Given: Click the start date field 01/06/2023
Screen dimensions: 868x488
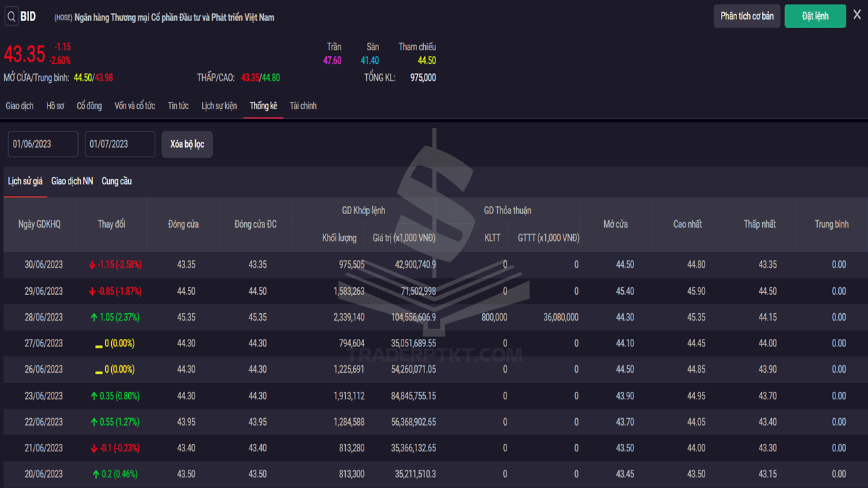Looking at the screenshot, I should click(x=43, y=144).
